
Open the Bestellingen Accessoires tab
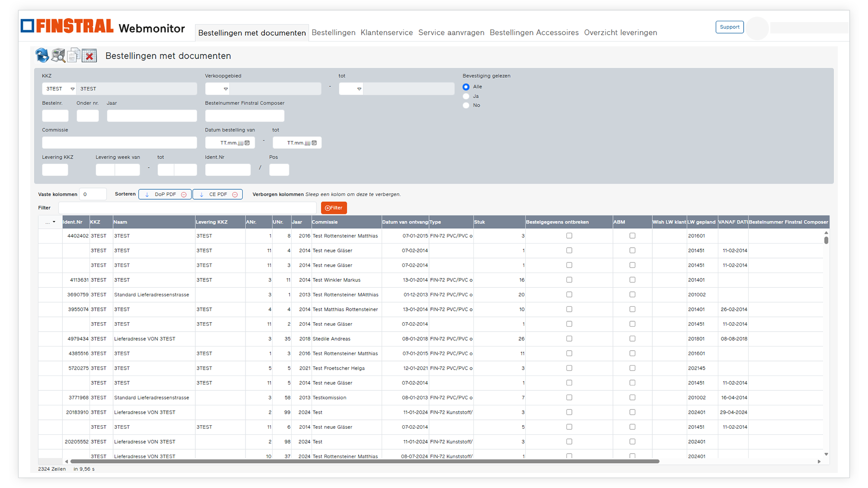click(534, 33)
